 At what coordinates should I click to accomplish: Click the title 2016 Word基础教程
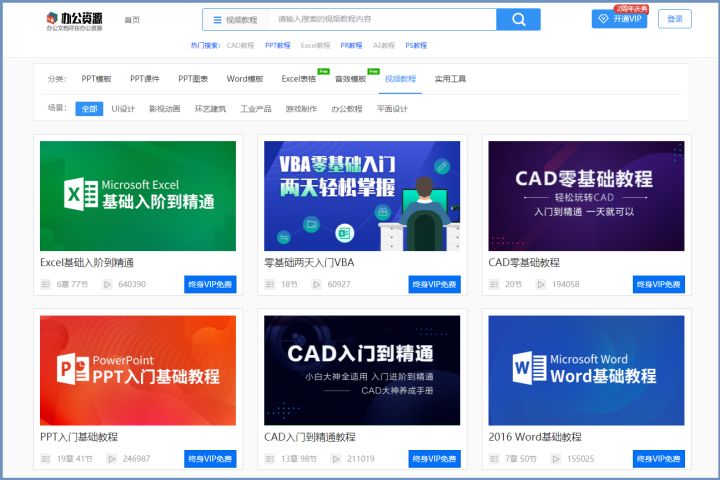(x=535, y=437)
